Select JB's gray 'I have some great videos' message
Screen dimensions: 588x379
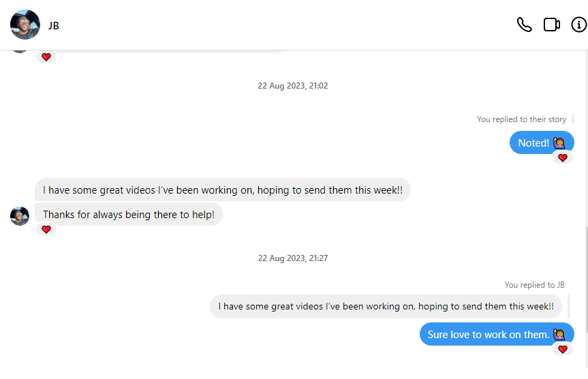tap(222, 190)
